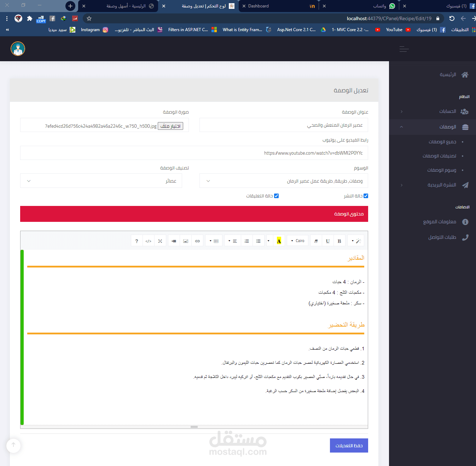The image size is (476, 466).
Task: Insert a picture in the editor
Action: click(186, 241)
